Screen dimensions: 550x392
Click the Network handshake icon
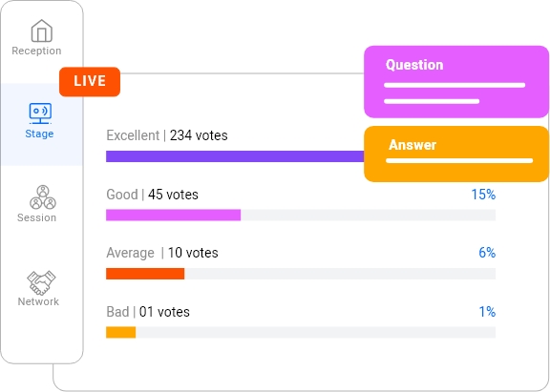pos(41,282)
